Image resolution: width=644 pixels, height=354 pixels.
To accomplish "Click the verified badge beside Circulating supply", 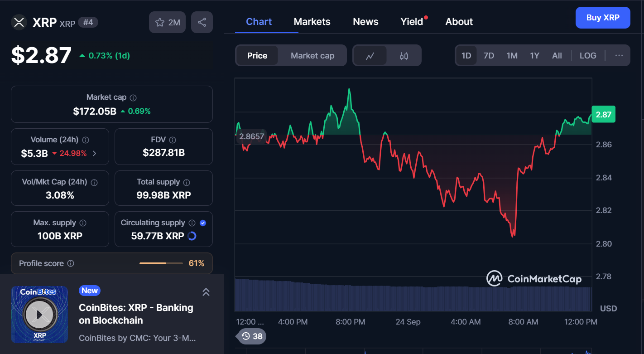I will pyautogui.click(x=203, y=223).
